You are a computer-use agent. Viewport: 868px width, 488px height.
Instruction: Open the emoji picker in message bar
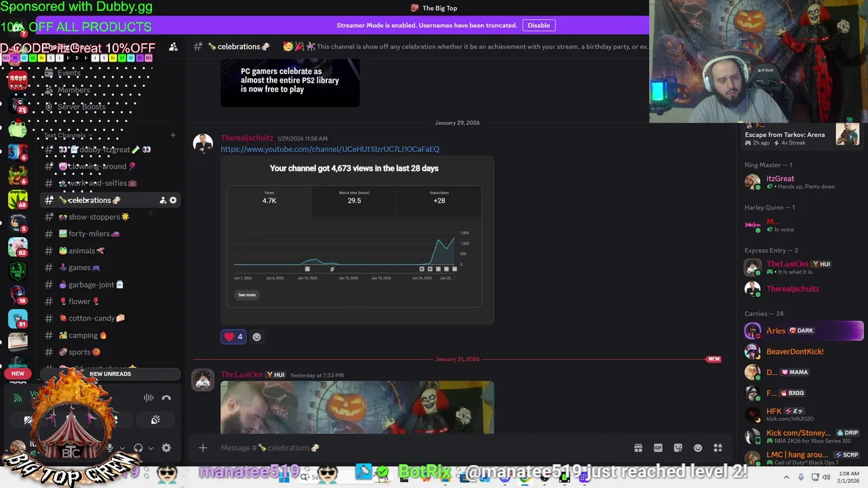[698, 448]
